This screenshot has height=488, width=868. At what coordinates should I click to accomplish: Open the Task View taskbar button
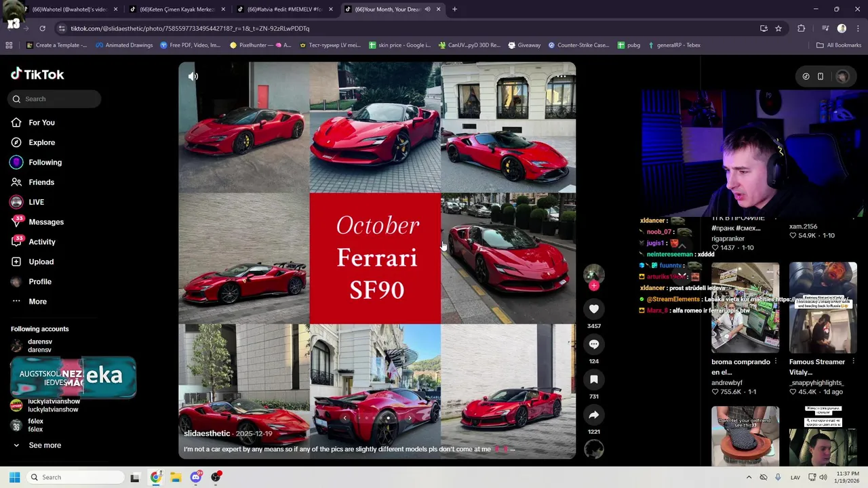tap(135, 477)
